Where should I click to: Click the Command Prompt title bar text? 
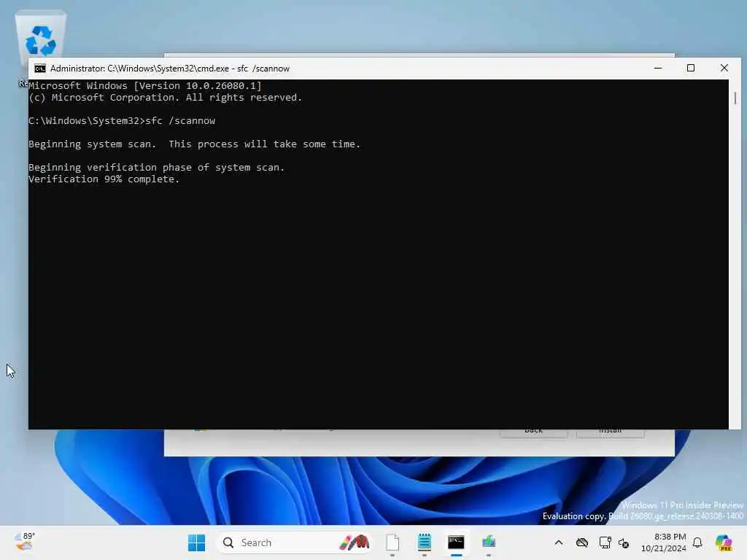tap(170, 69)
